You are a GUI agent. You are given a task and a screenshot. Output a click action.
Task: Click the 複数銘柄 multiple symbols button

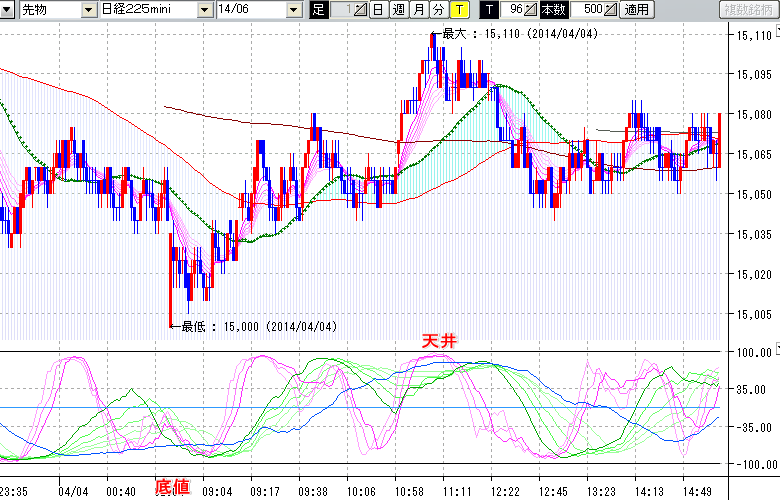(748, 10)
